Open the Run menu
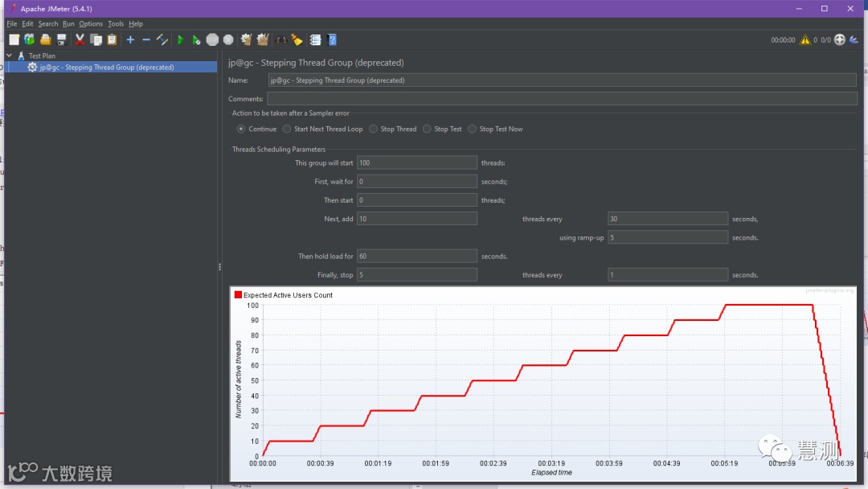This screenshot has width=868, height=489. point(68,24)
